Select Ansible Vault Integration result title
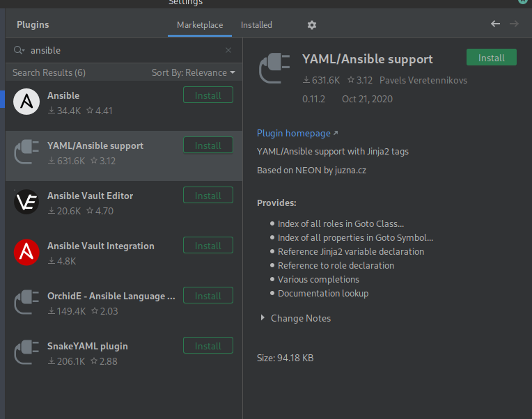This screenshot has width=532, height=419. pyautogui.click(x=101, y=246)
